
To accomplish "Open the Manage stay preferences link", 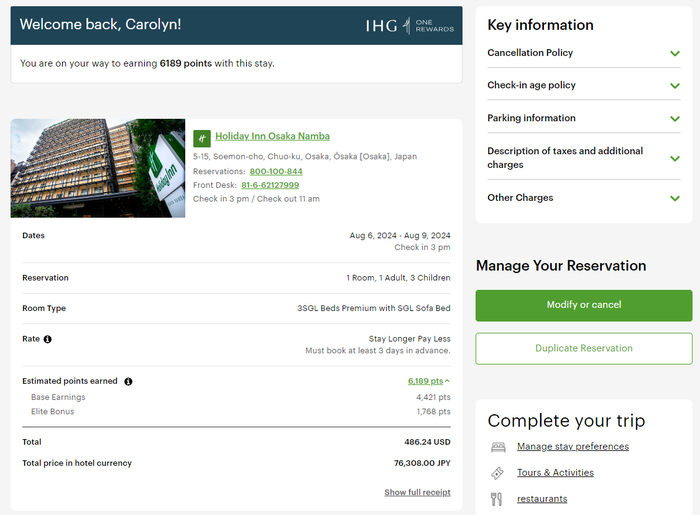I will click(x=573, y=447).
